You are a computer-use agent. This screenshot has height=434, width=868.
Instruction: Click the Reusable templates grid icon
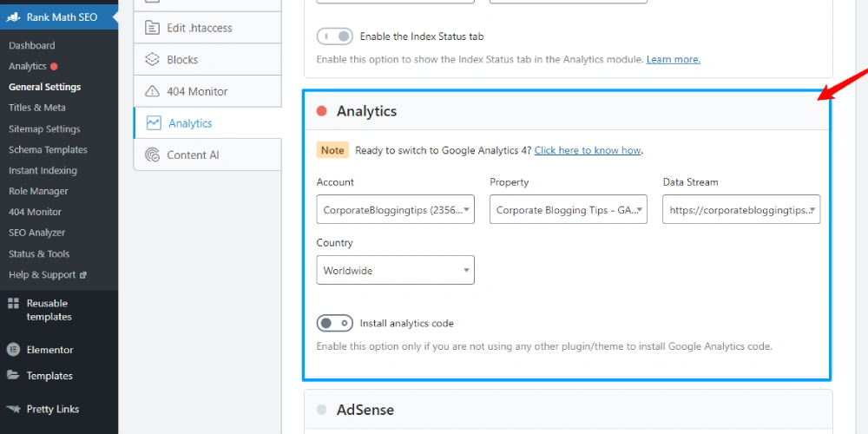click(x=13, y=303)
